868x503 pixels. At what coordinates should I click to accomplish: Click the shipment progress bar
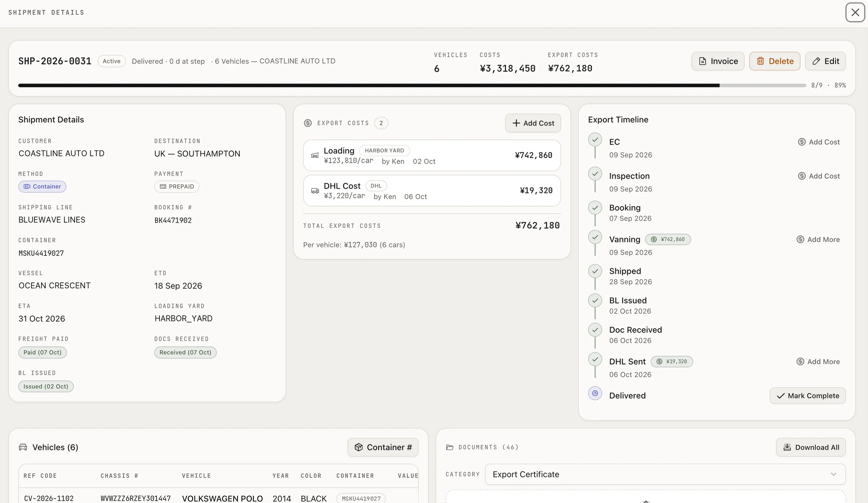[412, 85]
